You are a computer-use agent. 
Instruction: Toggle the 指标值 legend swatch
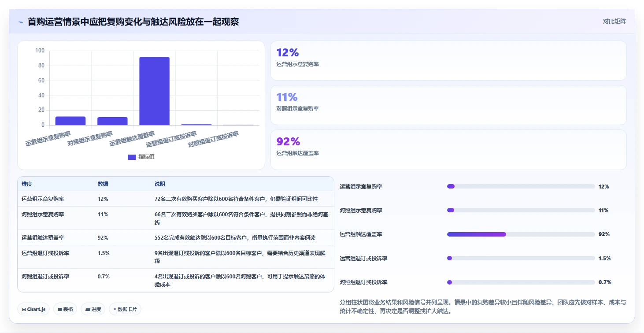pyautogui.click(x=132, y=157)
